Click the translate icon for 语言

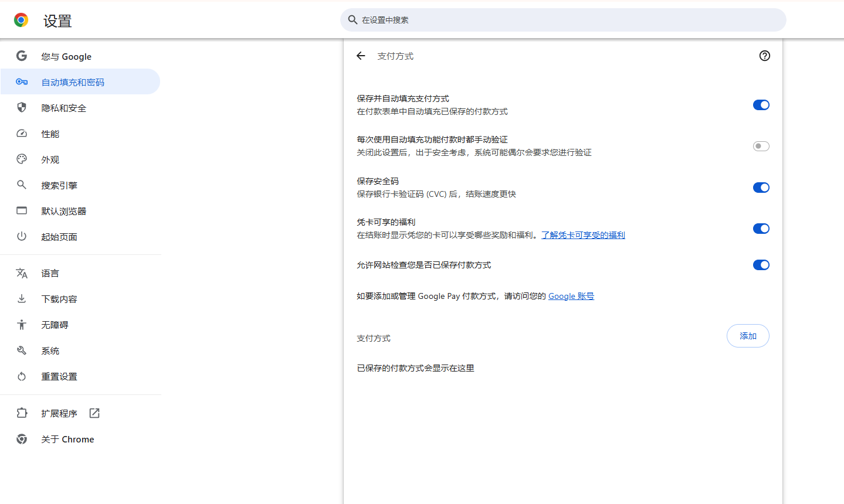(22, 273)
